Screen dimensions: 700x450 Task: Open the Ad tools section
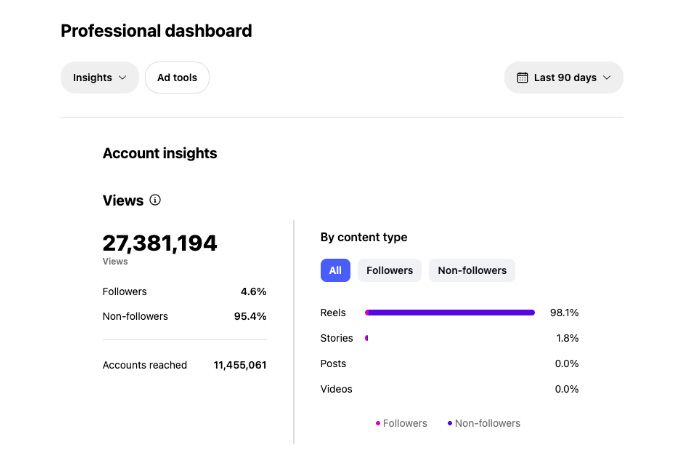click(177, 78)
